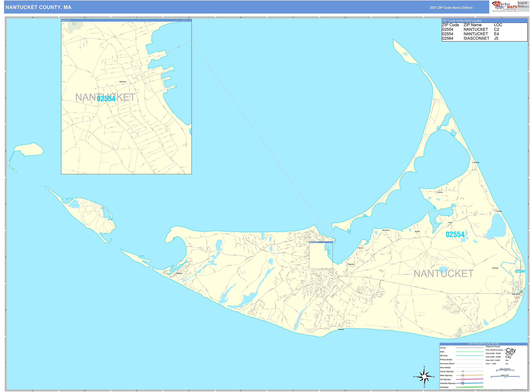Click the Madaket place label on the map
The height and width of the screenshot is (392, 532).
pos(179,273)
